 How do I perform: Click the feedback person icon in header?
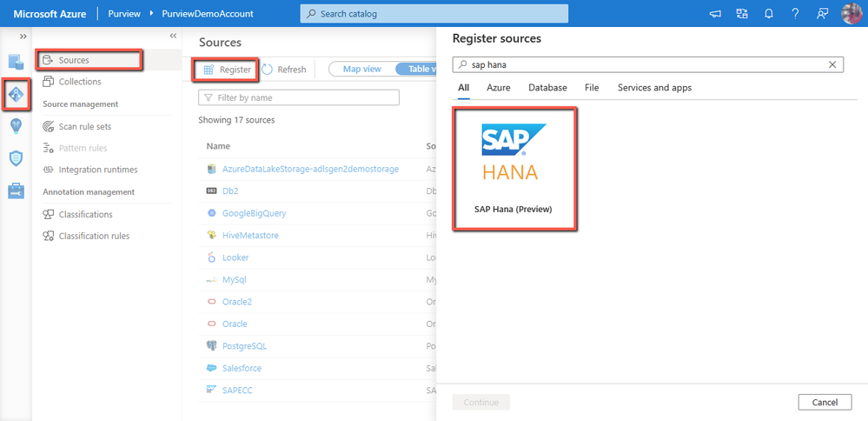822,14
